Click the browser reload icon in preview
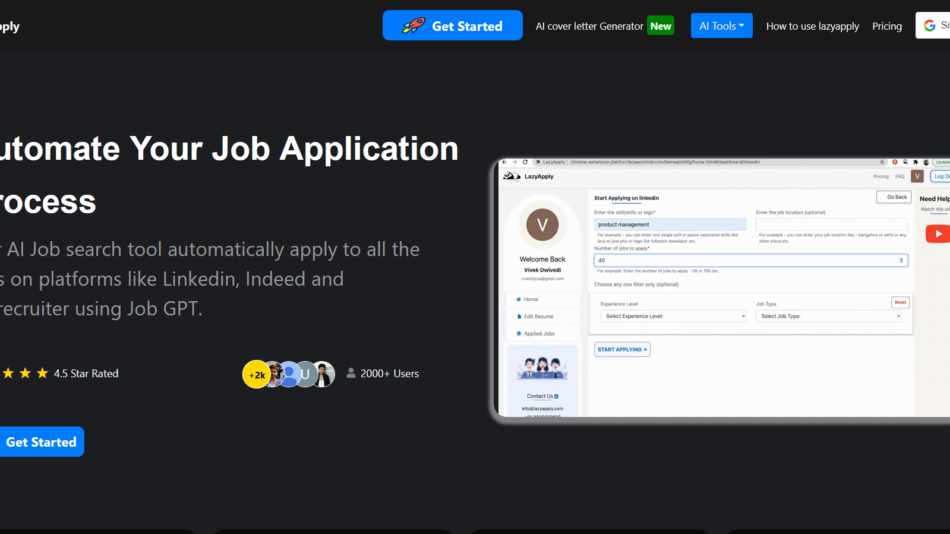950x534 pixels. coord(525,162)
